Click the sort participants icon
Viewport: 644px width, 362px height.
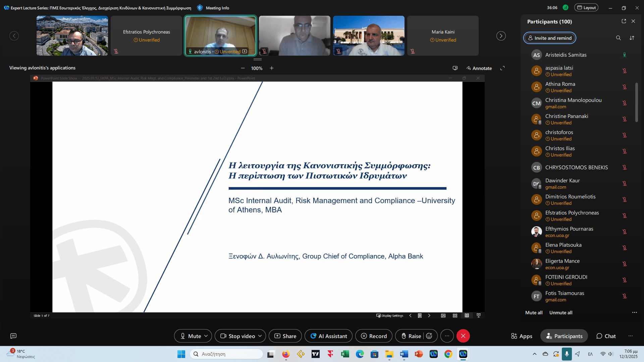[632, 38]
